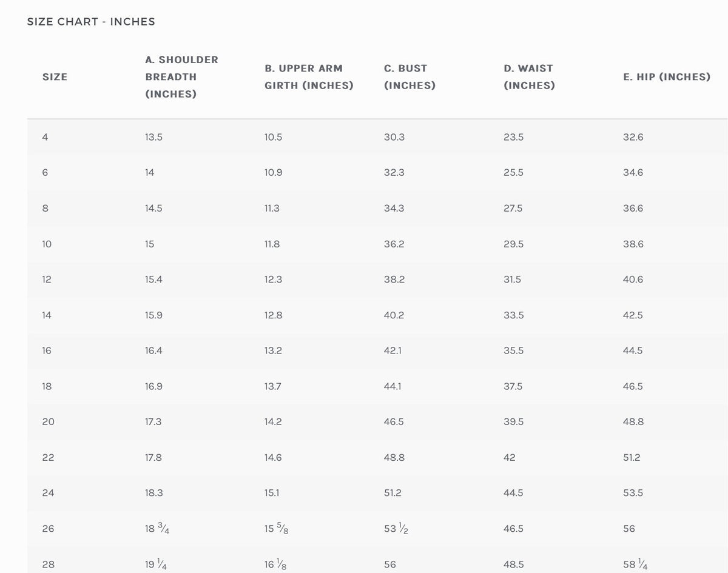728x573 pixels.
Task: Click the SIZE column header
Action: 55,77
